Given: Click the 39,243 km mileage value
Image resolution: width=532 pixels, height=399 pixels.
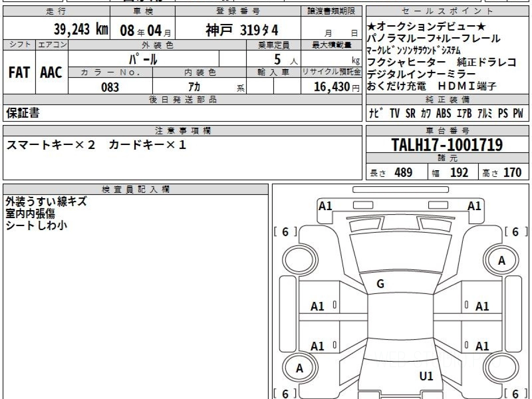Looking at the screenshot, I should coord(81,30).
